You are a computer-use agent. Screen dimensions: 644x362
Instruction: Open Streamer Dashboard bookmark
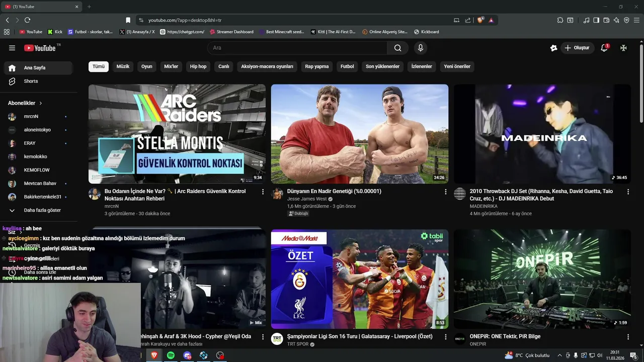[231, 32]
